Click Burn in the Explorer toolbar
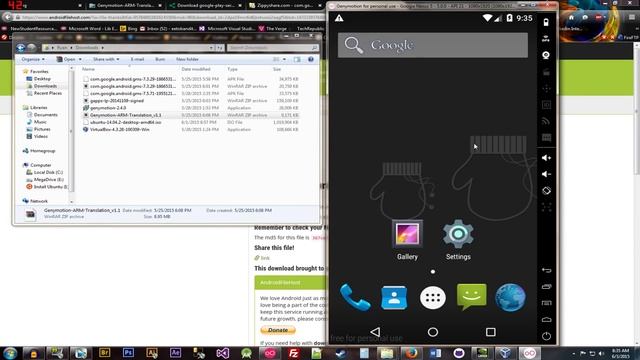 coord(160,59)
